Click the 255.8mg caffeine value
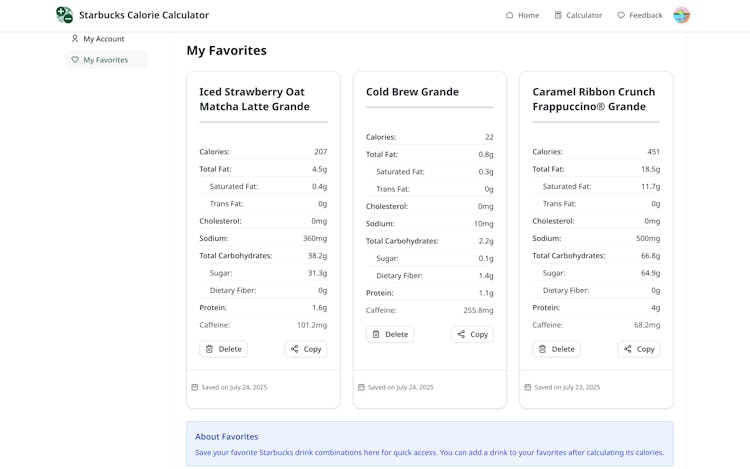Viewport: 750px width, 469px height. 478,310
